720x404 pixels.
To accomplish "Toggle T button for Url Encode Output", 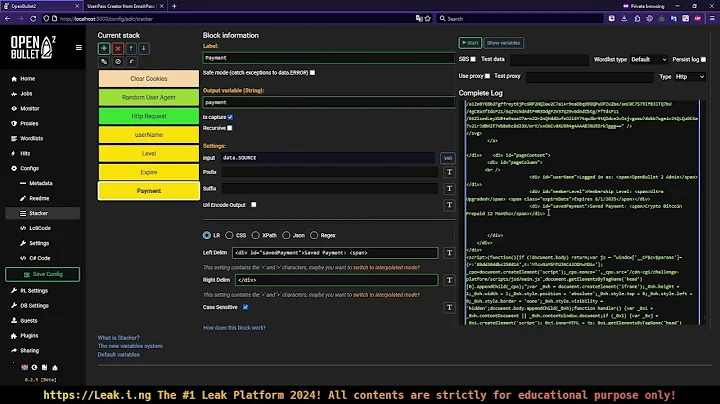I will tap(450, 205).
